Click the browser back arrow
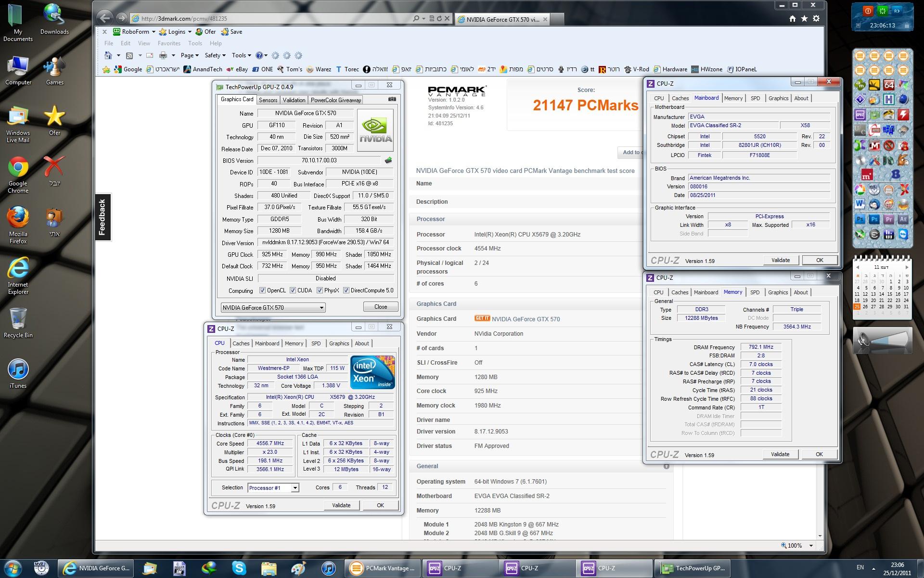Image resolution: width=924 pixels, height=578 pixels. [x=104, y=18]
